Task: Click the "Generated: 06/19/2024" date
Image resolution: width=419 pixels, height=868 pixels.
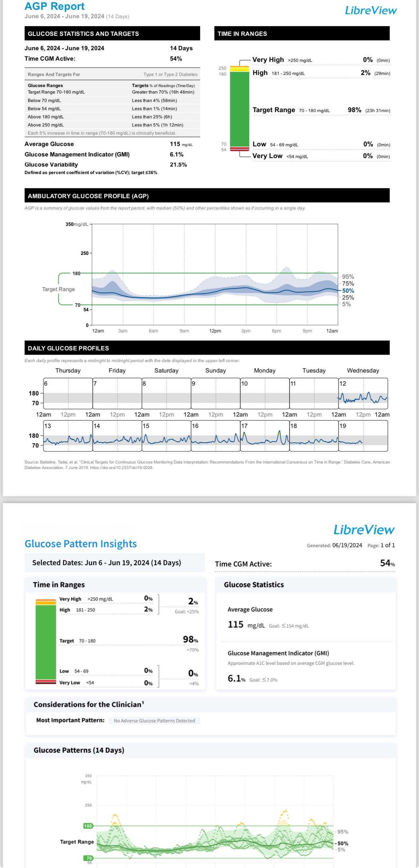Action: pyautogui.click(x=334, y=545)
